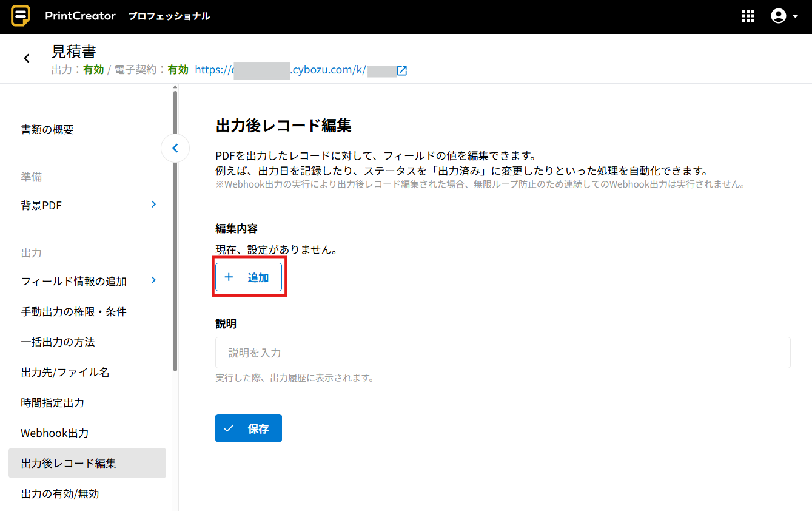This screenshot has height=511, width=812.
Task: Go back using the left arrow
Action: 27,58
